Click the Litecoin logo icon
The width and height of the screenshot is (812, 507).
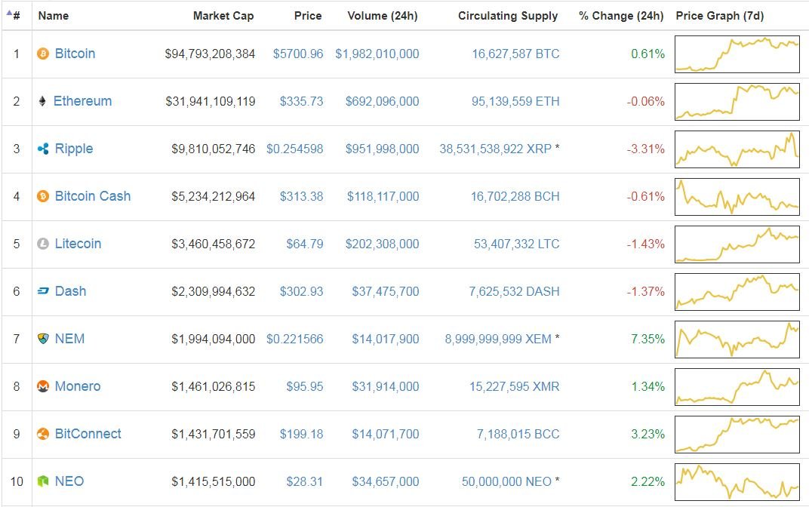(x=43, y=244)
